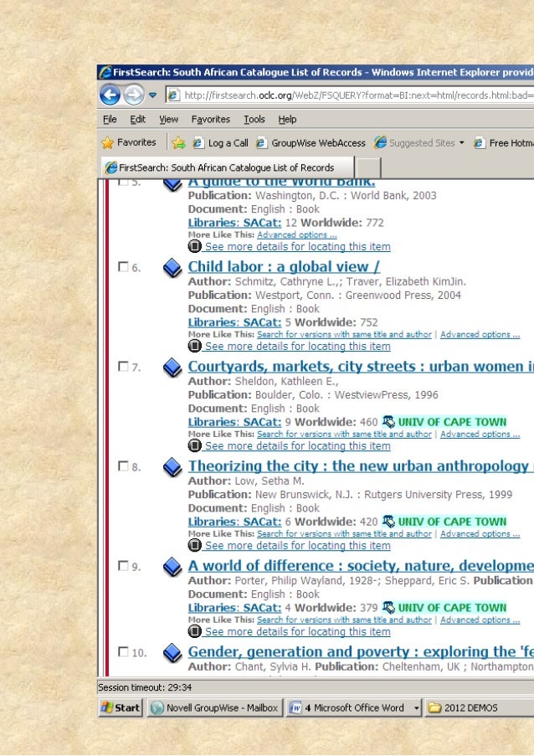Viewport: 534px width, 756px height.
Task: Click the book icon beside Theorizing the city
Action: (x=172, y=466)
